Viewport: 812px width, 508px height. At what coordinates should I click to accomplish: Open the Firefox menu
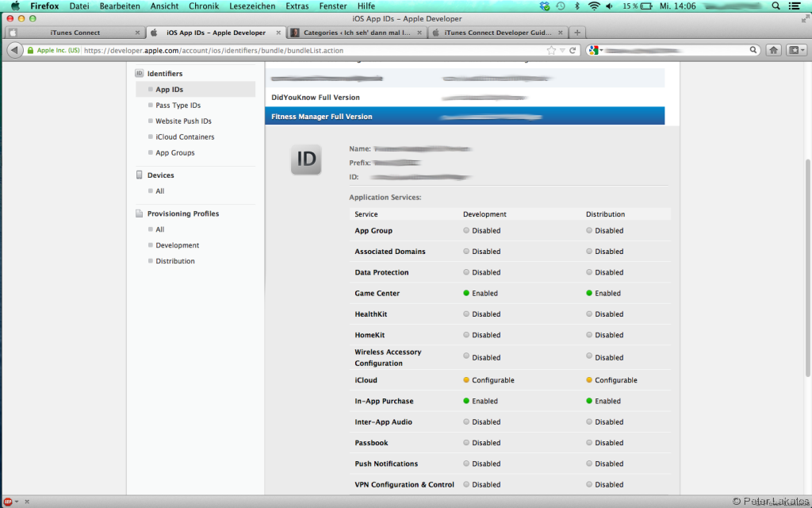[x=44, y=6]
